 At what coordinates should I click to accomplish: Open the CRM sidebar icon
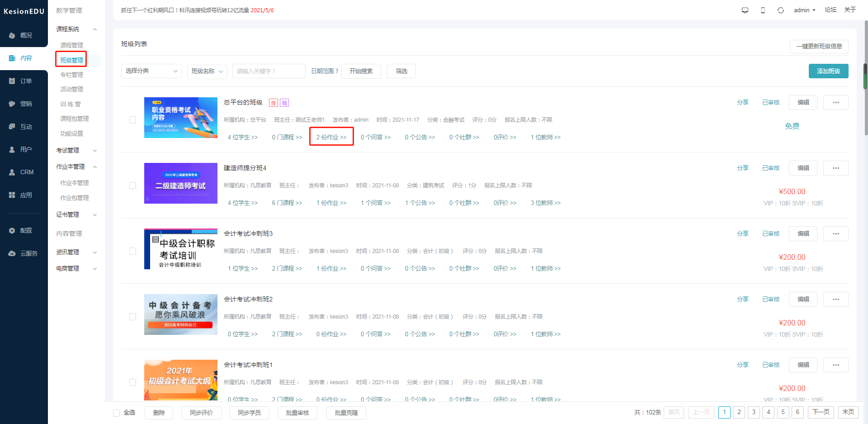pos(12,172)
